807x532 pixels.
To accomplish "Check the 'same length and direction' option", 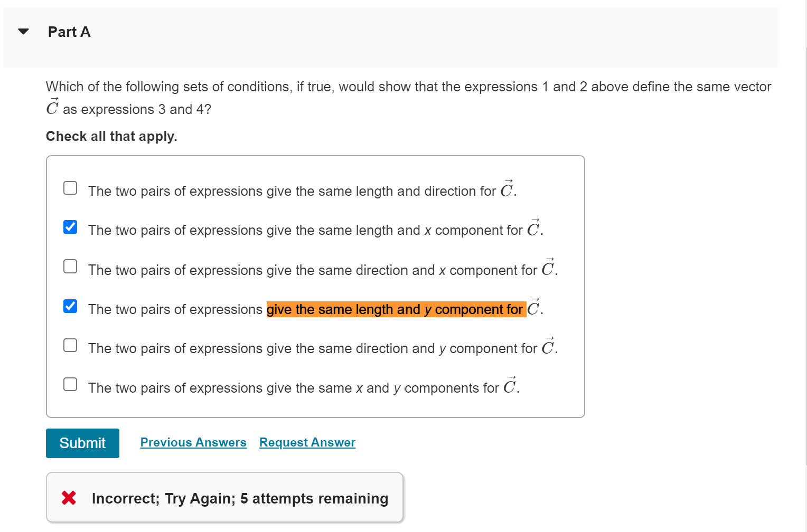I will pyautogui.click(x=70, y=188).
